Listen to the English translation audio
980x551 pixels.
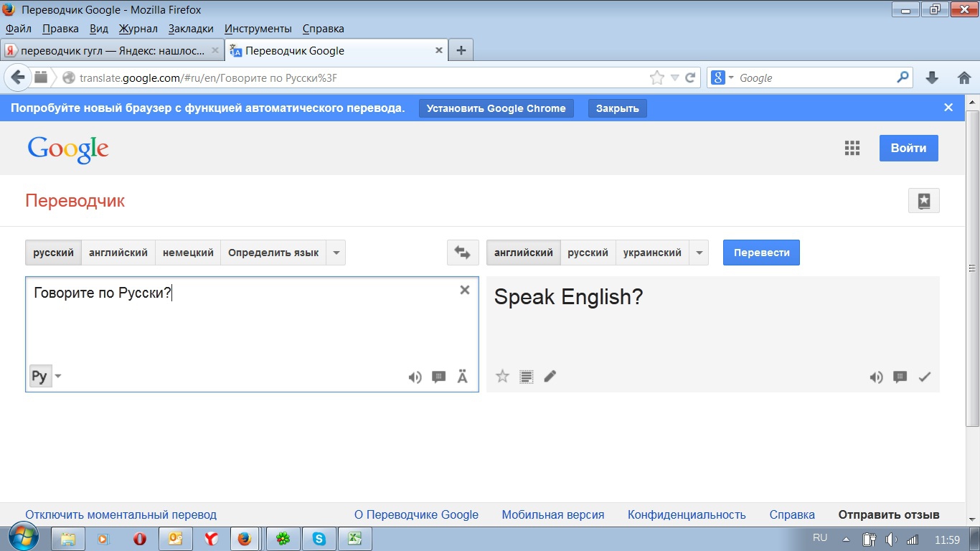click(876, 377)
